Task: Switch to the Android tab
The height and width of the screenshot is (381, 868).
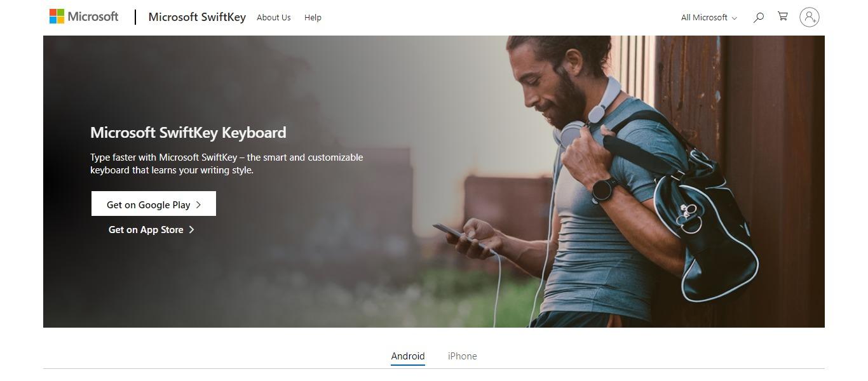Action: [x=408, y=356]
